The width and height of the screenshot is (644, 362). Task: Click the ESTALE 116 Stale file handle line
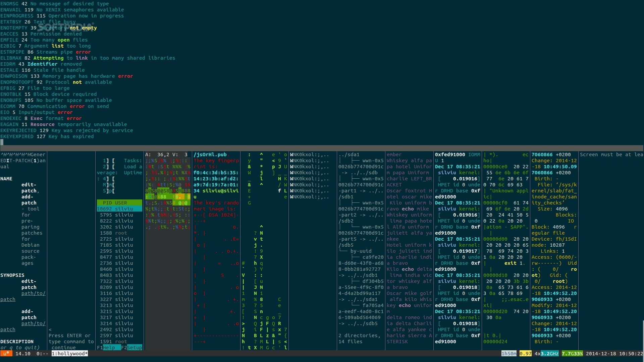(x=43, y=70)
